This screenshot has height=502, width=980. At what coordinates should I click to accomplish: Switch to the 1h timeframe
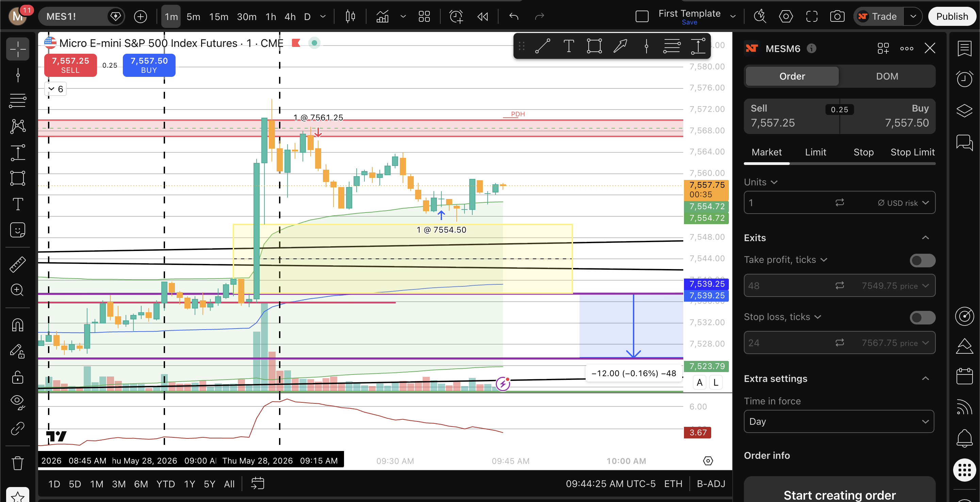pyautogui.click(x=271, y=16)
